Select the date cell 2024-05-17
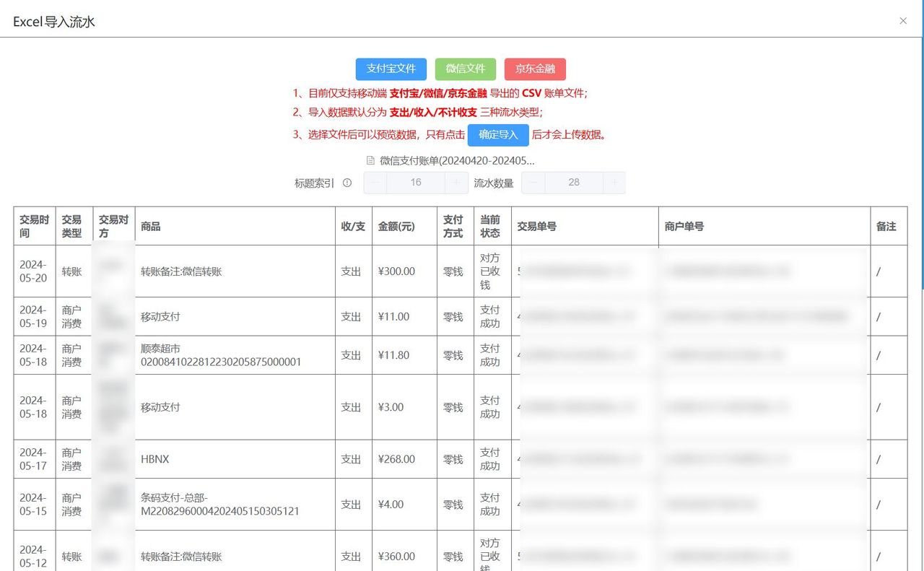Viewport: 924px width, 571px height. (33, 459)
